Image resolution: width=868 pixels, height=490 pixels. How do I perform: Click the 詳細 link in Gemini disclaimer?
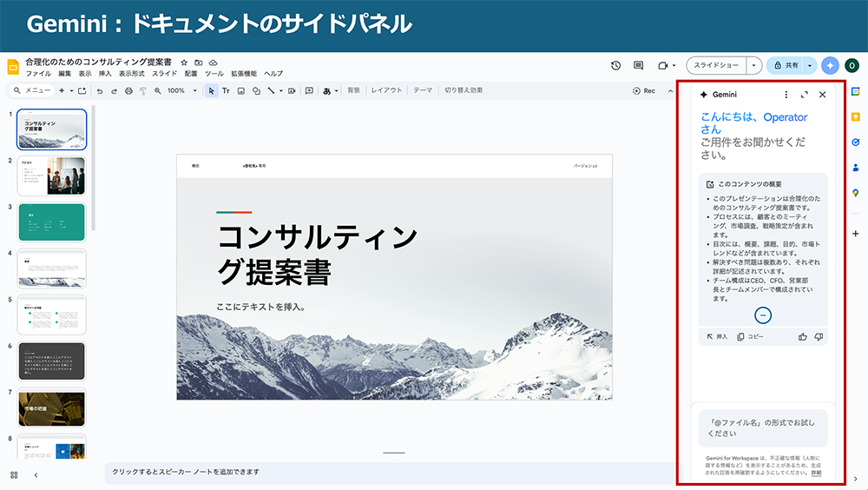pos(816,473)
